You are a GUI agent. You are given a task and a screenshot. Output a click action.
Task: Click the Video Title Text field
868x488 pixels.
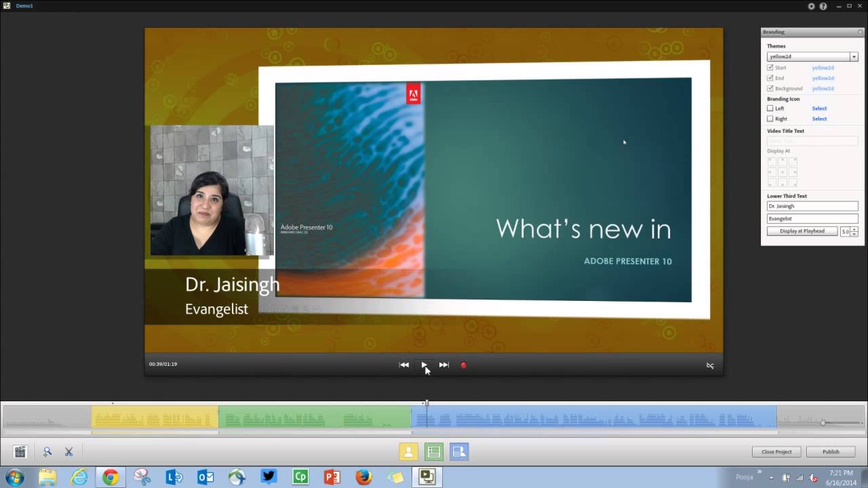pos(812,141)
